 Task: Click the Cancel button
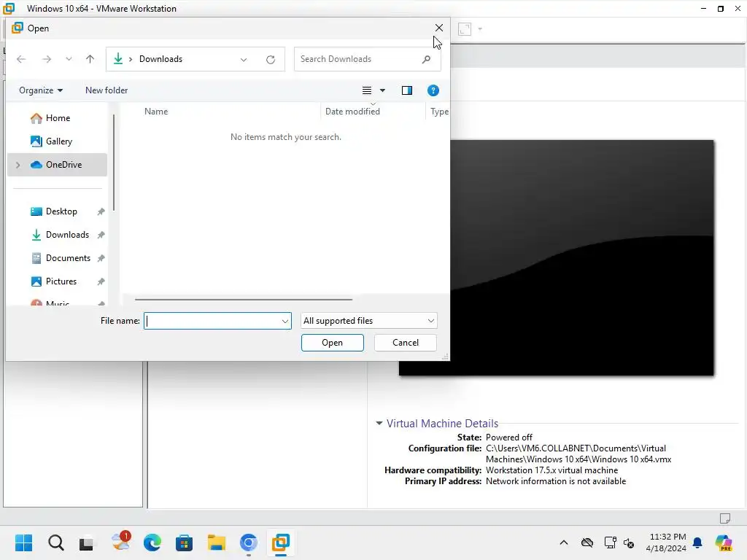point(406,343)
